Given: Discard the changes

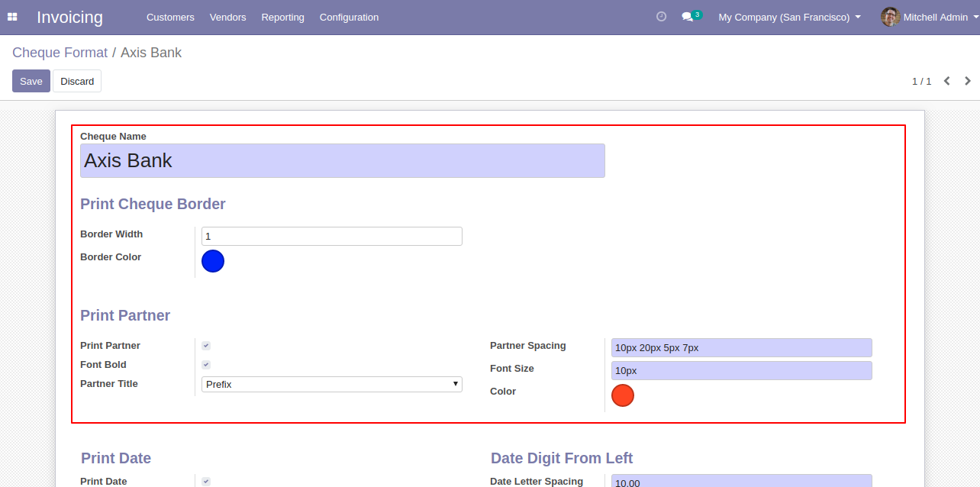Looking at the screenshot, I should coord(77,81).
